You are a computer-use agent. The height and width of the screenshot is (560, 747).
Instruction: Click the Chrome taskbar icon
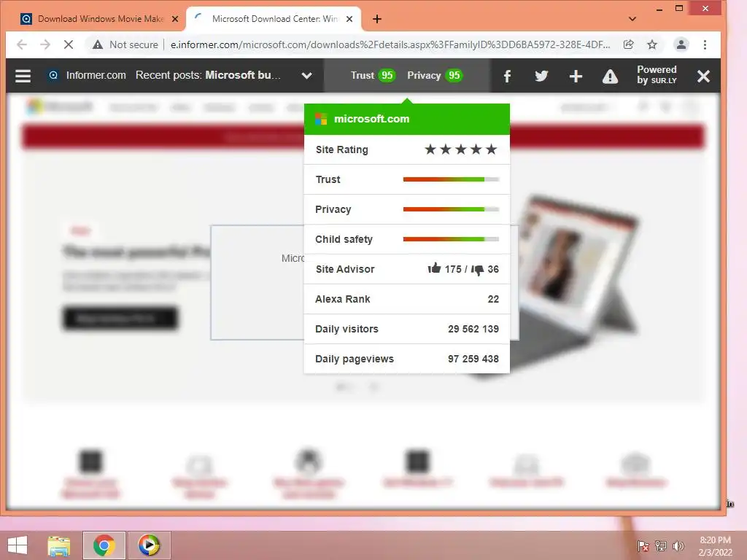click(x=104, y=545)
